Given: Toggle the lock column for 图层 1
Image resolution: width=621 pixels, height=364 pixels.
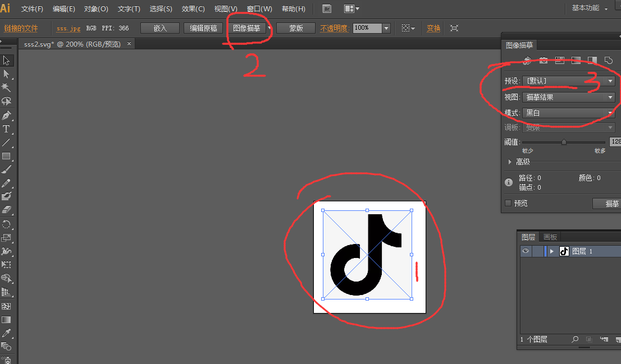Looking at the screenshot, I should click(x=537, y=251).
